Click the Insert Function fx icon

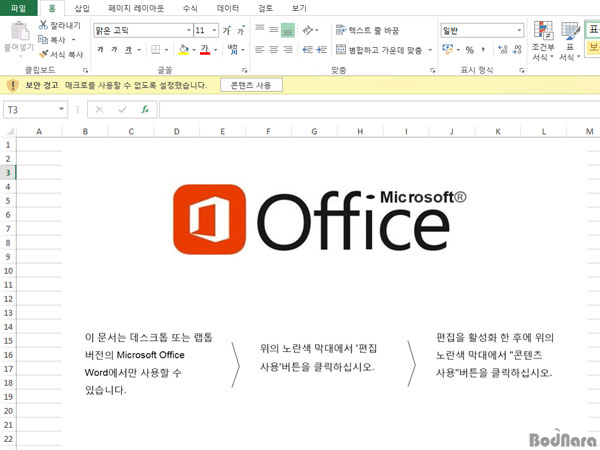(x=145, y=110)
